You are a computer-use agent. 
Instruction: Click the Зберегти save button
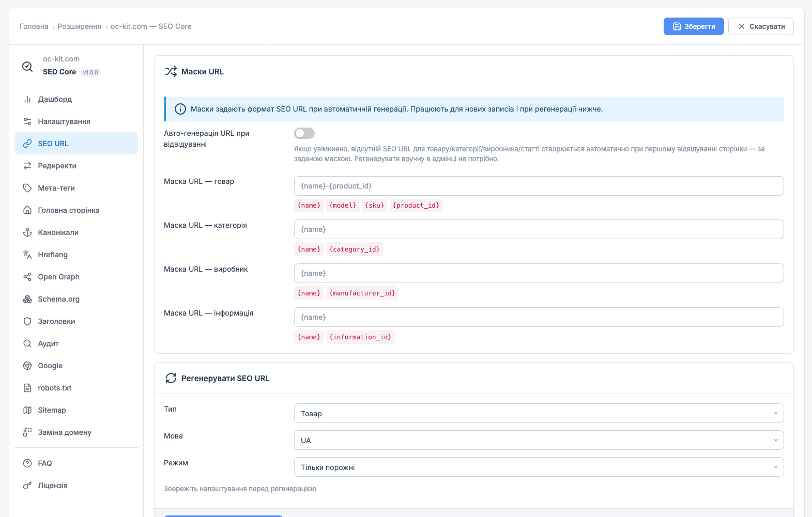coord(694,26)
